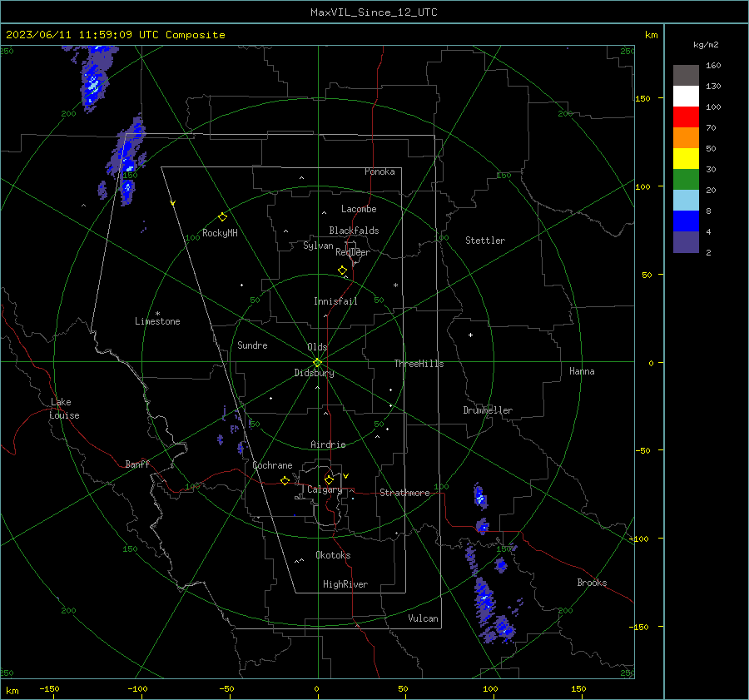Click the white plus marker west of Hanna

(470, 335)
